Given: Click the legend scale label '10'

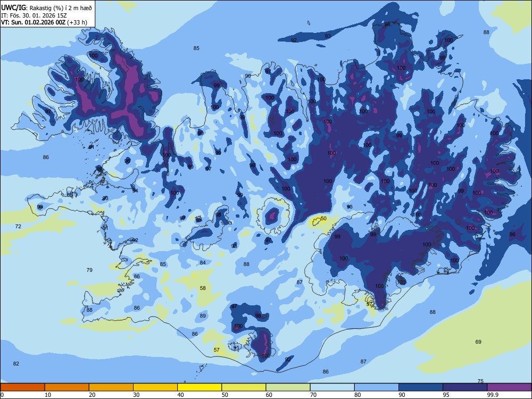Looking at the screenshot, I should click(48, 395).
